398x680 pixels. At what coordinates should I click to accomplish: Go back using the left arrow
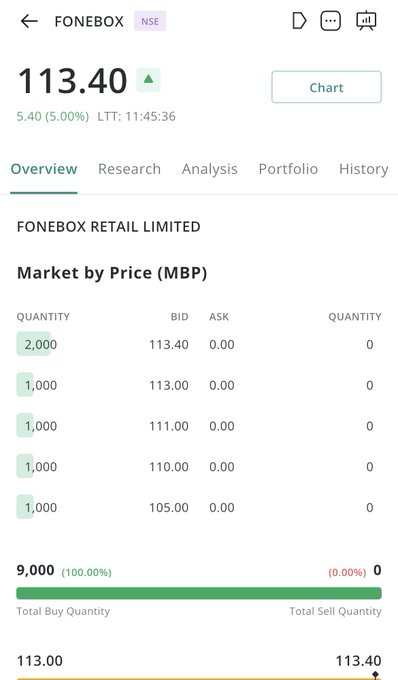pos(29,21)
